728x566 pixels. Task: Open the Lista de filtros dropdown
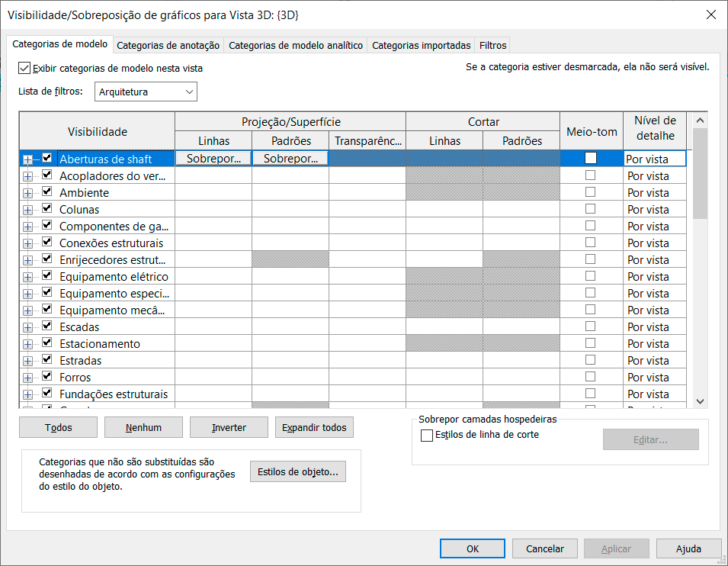146,92
